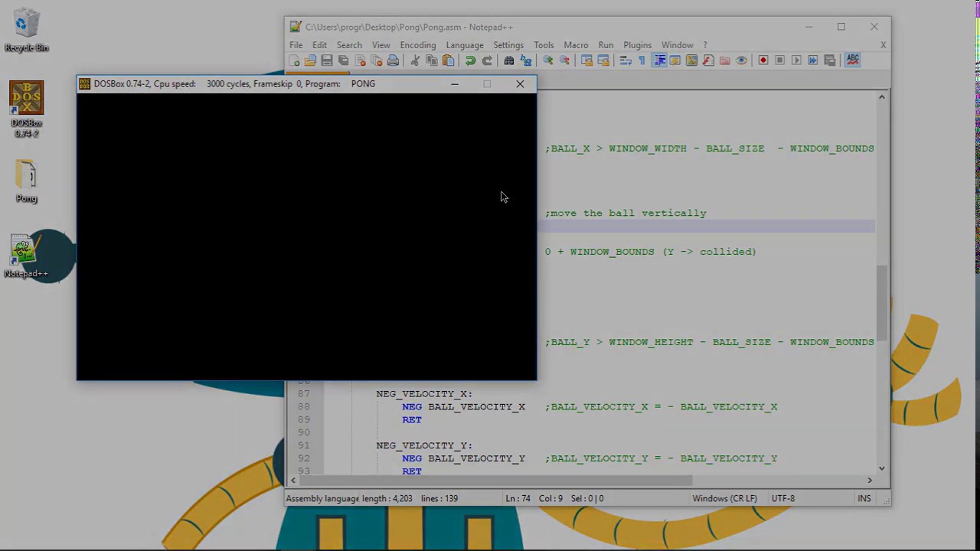Open the Encoding menu
This screenshot has width=980, height=551.
(417, 45)
